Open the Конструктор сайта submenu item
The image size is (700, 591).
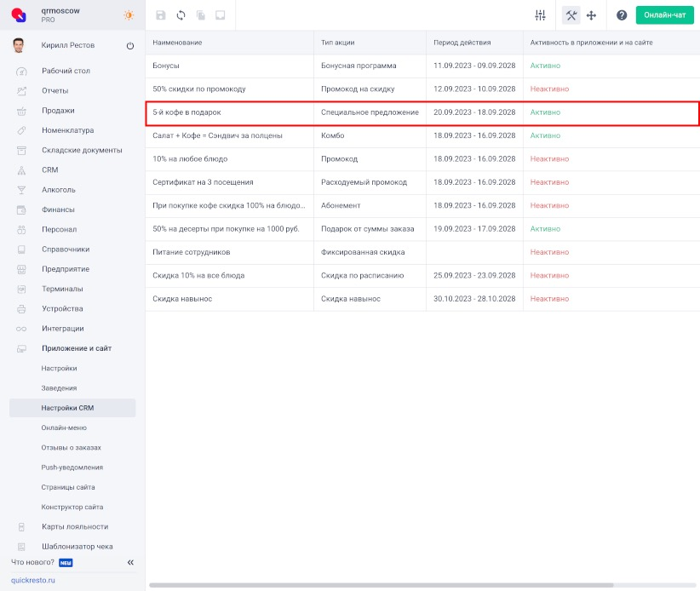pos(72,507)
